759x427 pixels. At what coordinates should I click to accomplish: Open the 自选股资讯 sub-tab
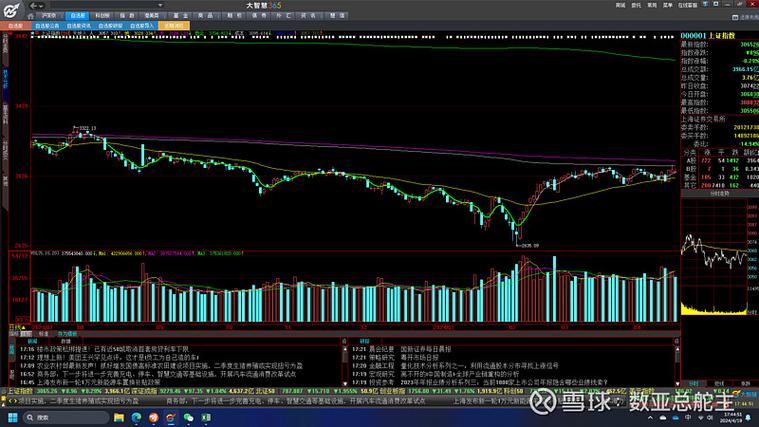79,26
